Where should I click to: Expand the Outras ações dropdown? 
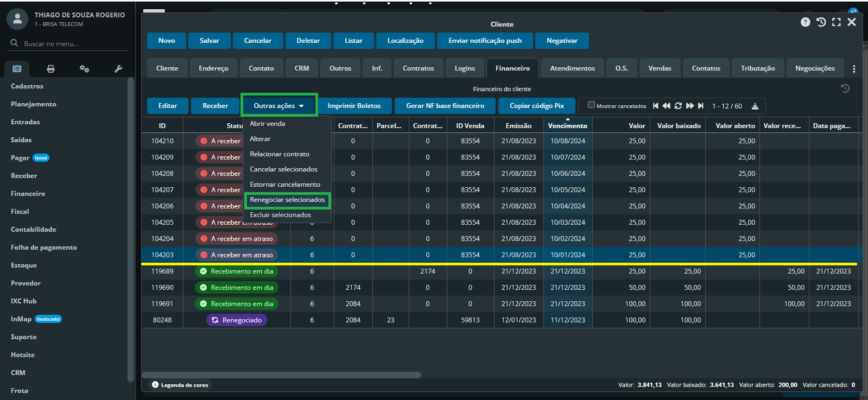point(279,106)
